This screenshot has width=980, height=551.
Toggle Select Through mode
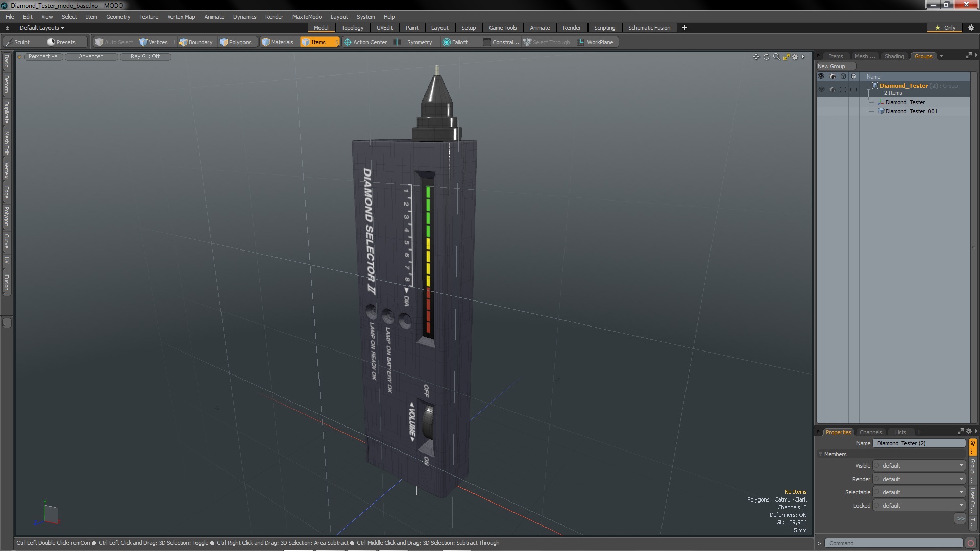tap(547, 42)
